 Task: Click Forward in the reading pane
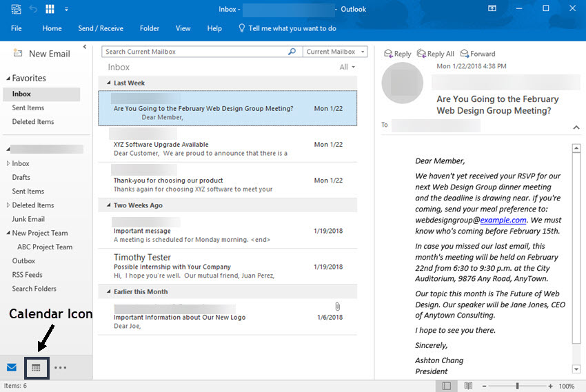478,54
